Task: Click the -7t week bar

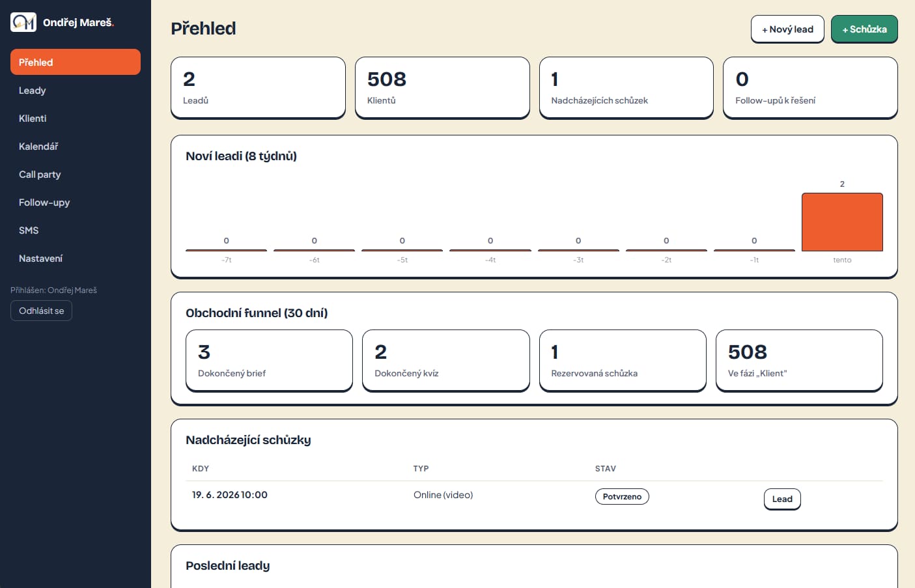Action: point(226,250)
